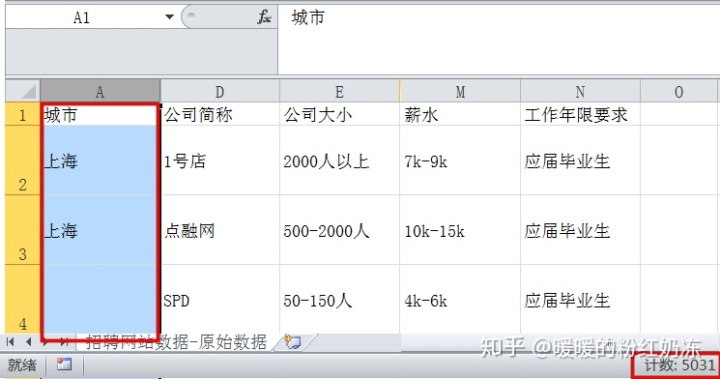Click salary cell 10k-15k
The width and height of the screenshot is (720, 379).
(460, 230)
